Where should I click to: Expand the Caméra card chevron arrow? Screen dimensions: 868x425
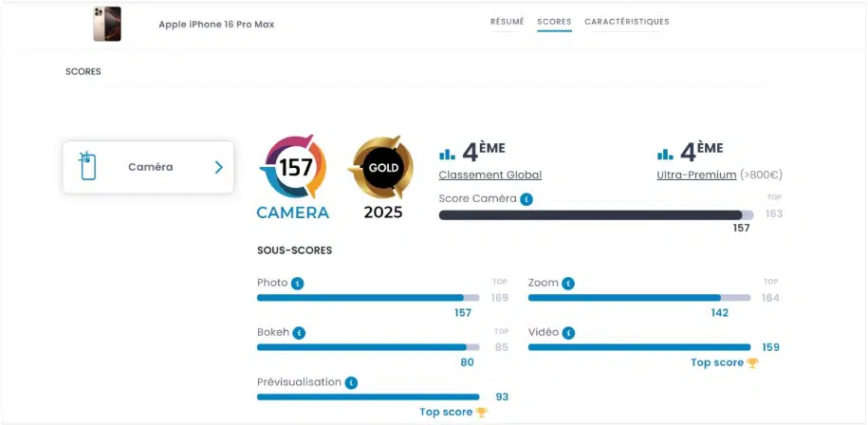(x=219, y=167)
